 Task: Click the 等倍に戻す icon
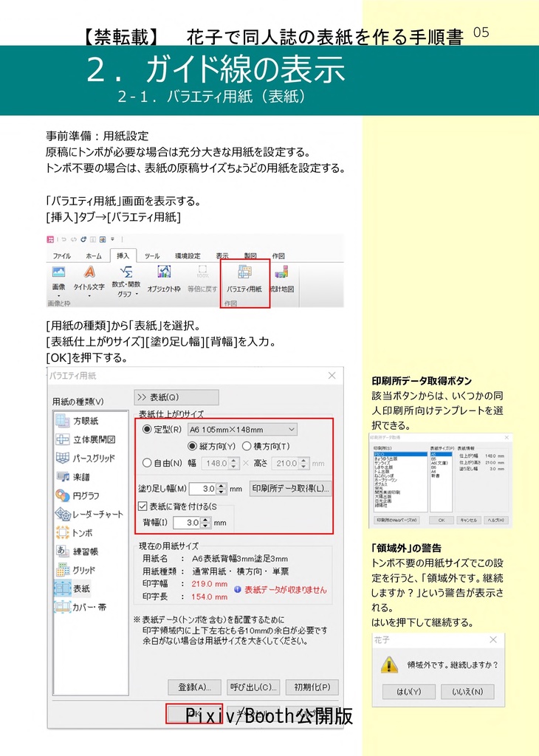202,272
